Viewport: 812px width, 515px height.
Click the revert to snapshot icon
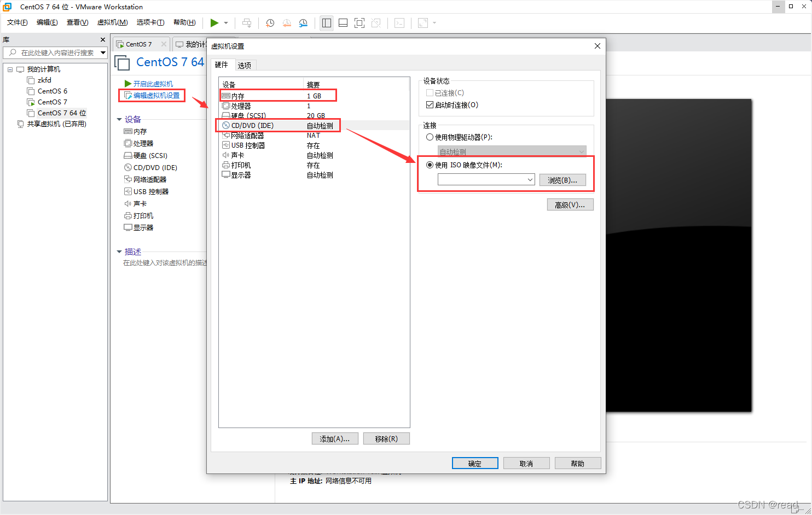pos(287,23)
